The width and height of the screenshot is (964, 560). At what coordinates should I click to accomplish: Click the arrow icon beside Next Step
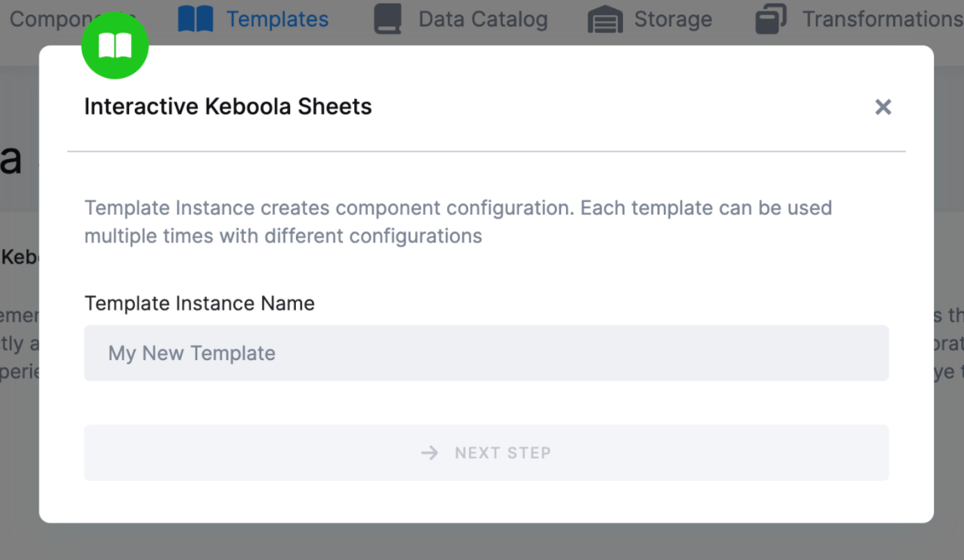click(x=430, y=453)
